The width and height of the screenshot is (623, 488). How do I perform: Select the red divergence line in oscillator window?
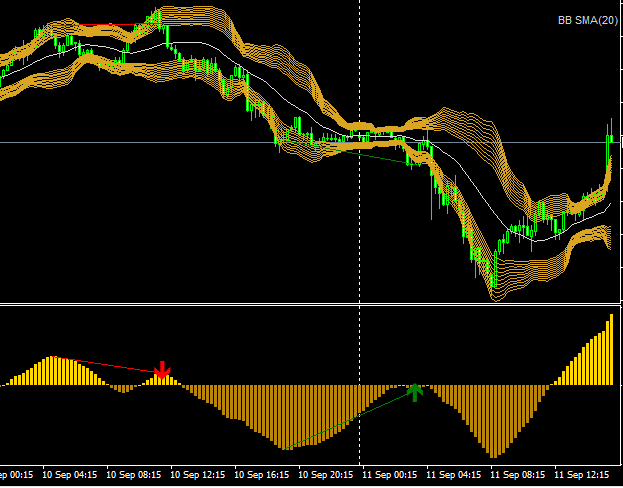click(x=110, y=365)
